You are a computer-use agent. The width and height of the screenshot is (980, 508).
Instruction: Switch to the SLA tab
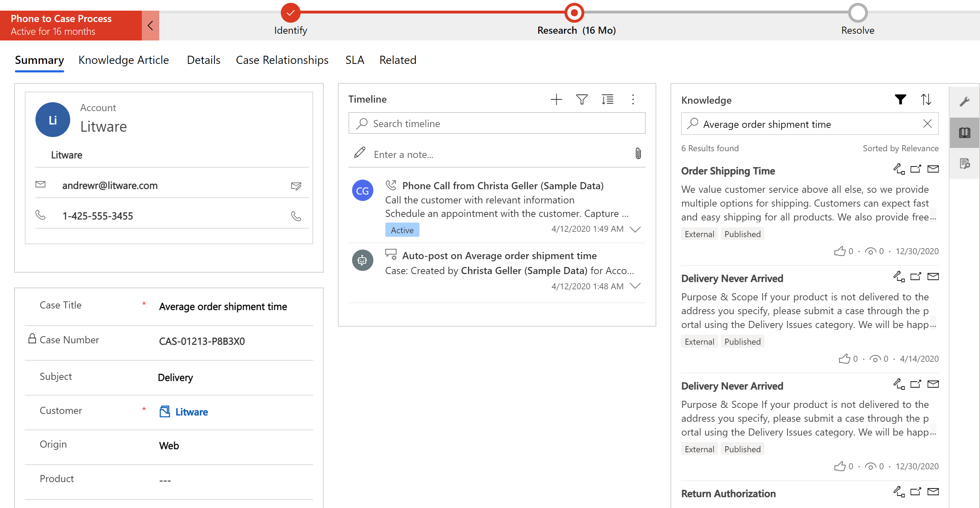(354, 60)
